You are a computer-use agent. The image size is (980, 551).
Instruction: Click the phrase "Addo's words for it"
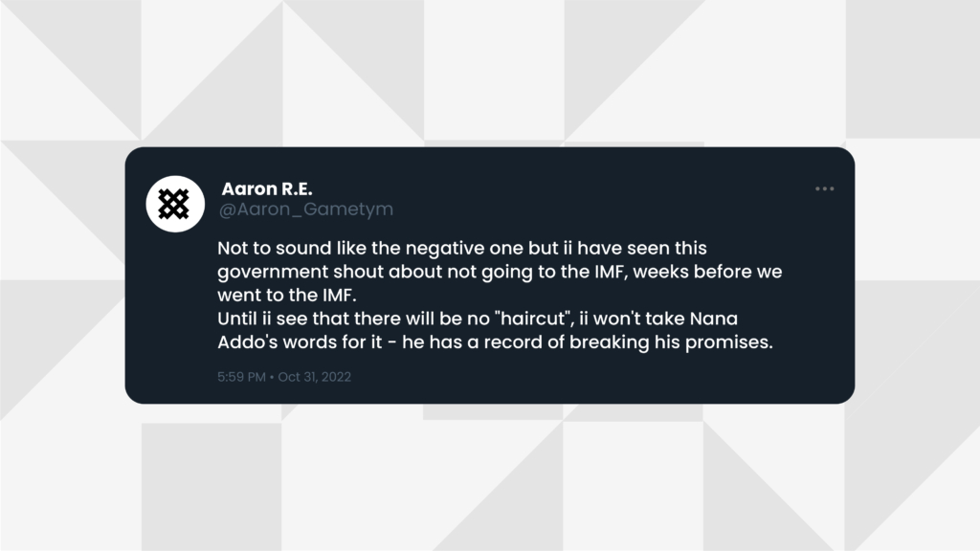click(x=300, y=342)
